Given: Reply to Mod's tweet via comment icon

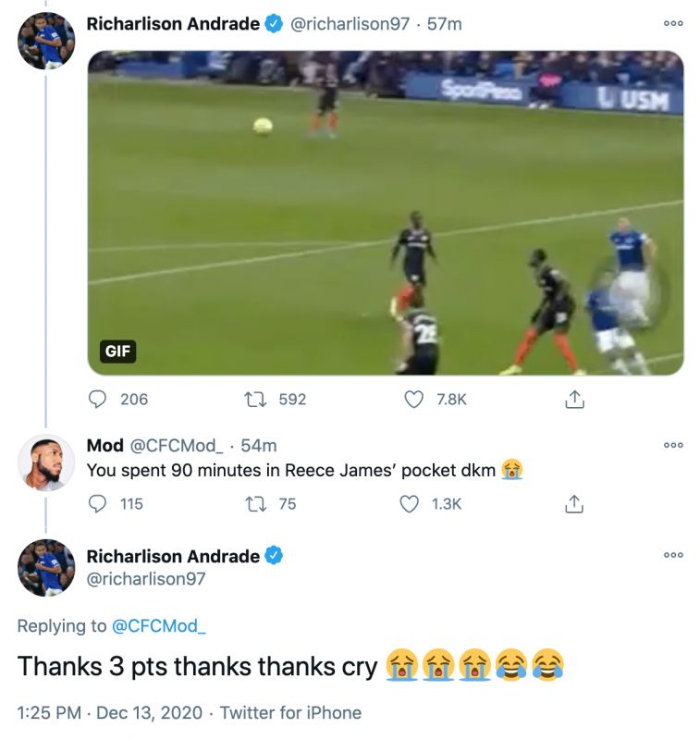Looking at the screenshot, I should tap(97, 504).
